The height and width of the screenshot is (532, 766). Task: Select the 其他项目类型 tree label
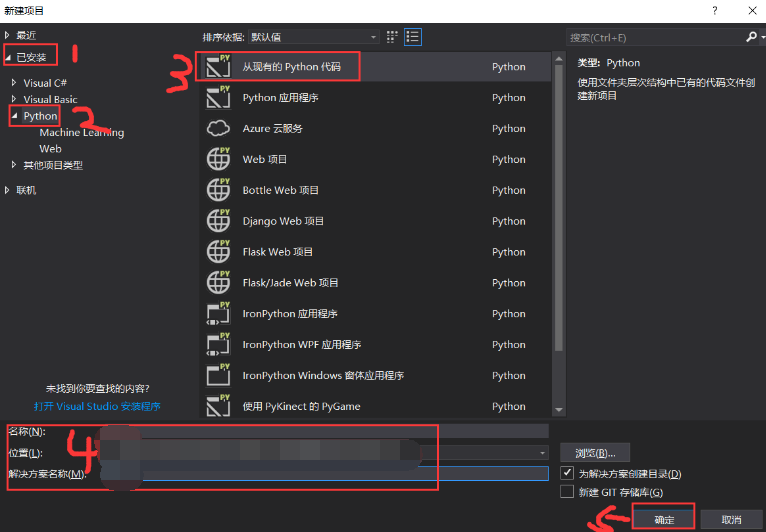tap(53, 165)
